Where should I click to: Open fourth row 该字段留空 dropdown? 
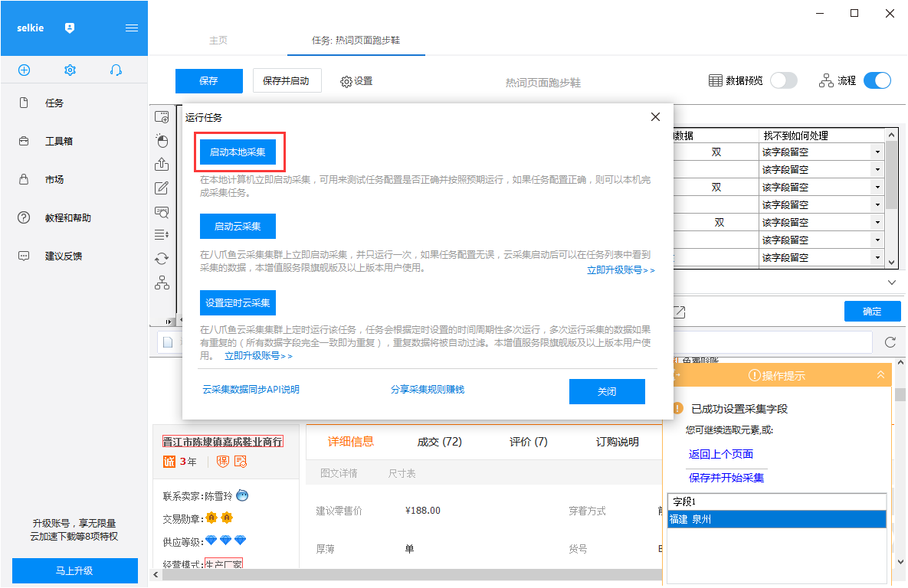coord(877,205)
